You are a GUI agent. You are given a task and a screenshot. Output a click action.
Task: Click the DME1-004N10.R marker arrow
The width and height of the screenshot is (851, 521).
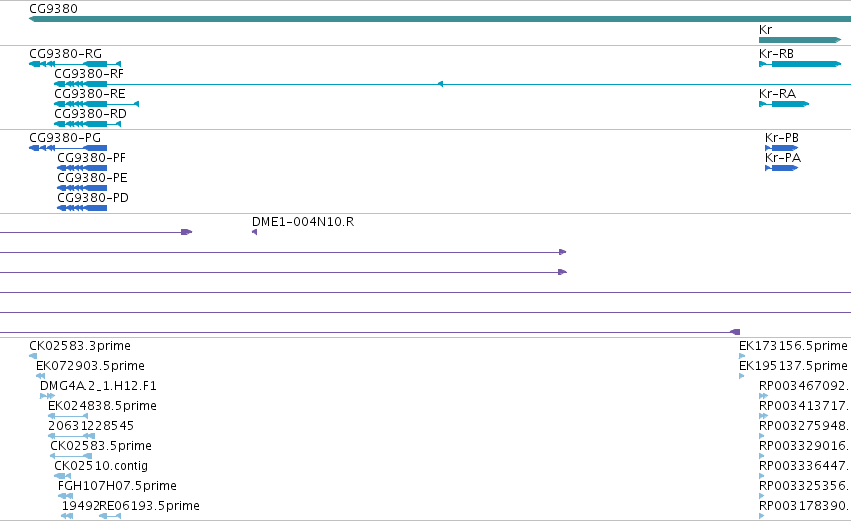coord(255,232)
